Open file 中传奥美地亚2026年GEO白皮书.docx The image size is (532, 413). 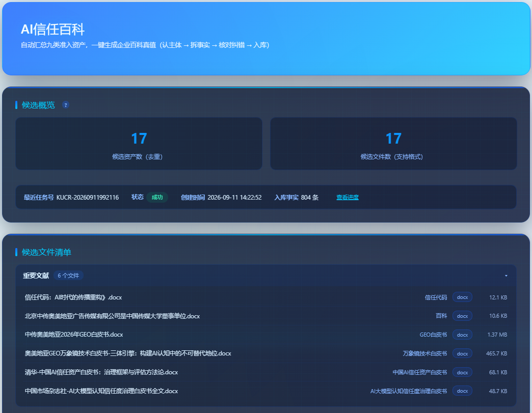74,335
